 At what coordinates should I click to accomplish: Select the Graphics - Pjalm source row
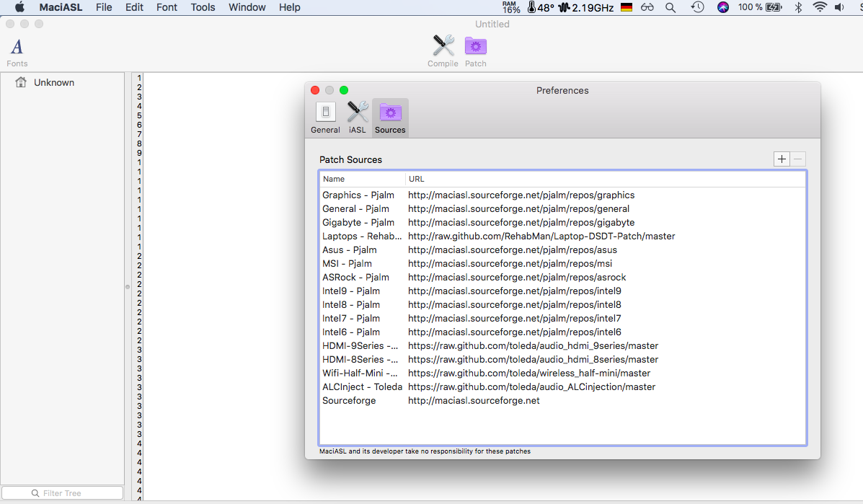click(562, 195)
